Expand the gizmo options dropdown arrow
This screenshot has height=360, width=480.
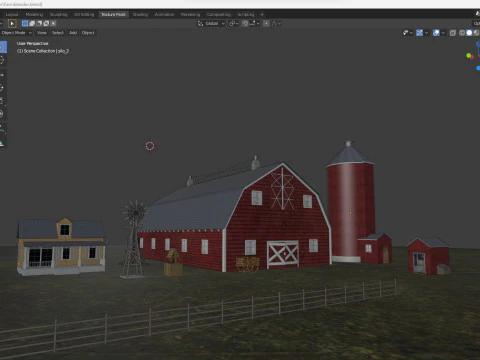[x=426, y=33]
